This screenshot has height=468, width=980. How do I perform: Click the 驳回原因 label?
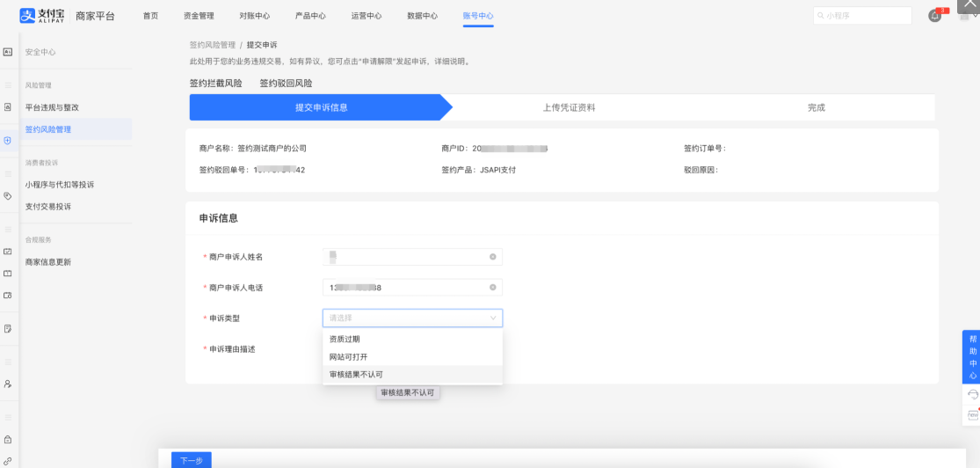[x=701, y=170]
